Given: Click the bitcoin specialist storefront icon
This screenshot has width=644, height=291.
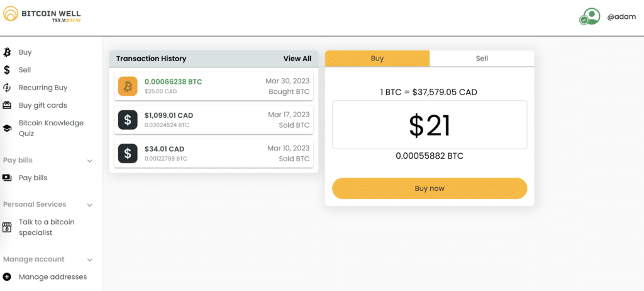Looking at the screenshot, I should [7, 227].
